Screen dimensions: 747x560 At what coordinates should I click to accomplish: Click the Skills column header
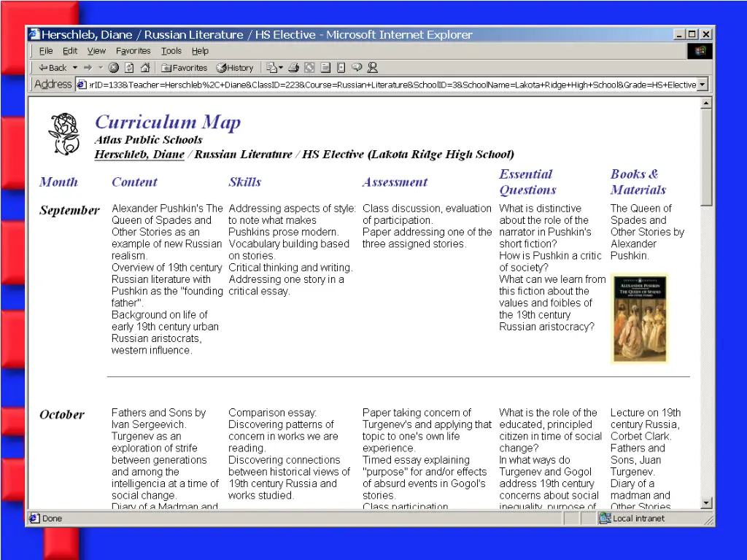pyautogui.click(x=245, y=182)
